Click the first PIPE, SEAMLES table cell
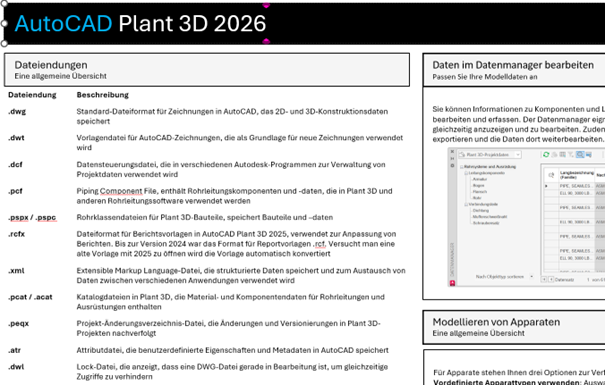This screenshot has height=385, width=605. click(576, 186)
